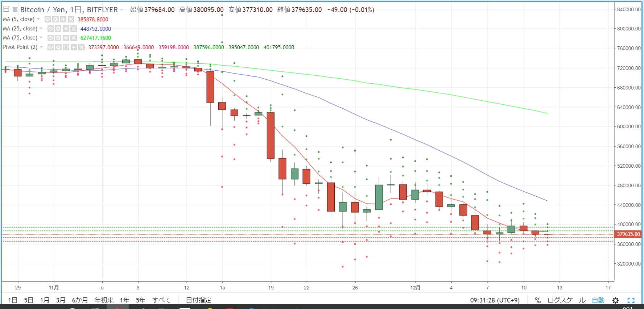Click the pivot value 401795.0000

coord(279,47)
